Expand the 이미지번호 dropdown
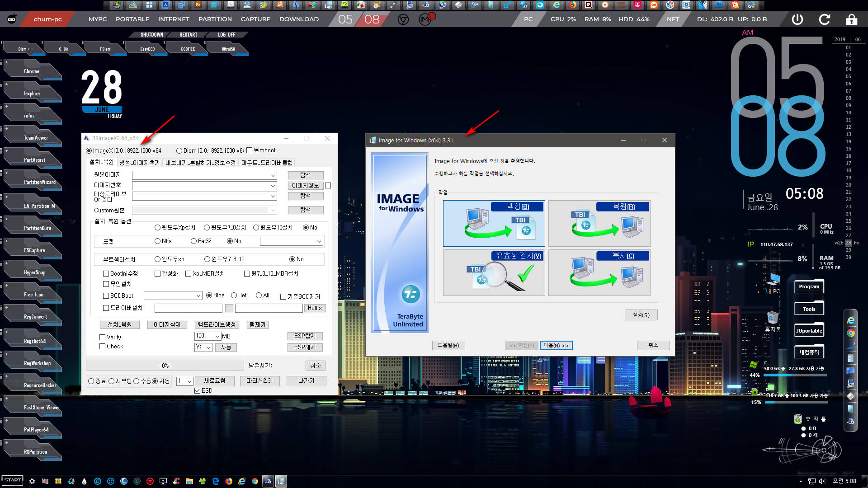This screenshot has width=868, height=488. coord(273,186)
